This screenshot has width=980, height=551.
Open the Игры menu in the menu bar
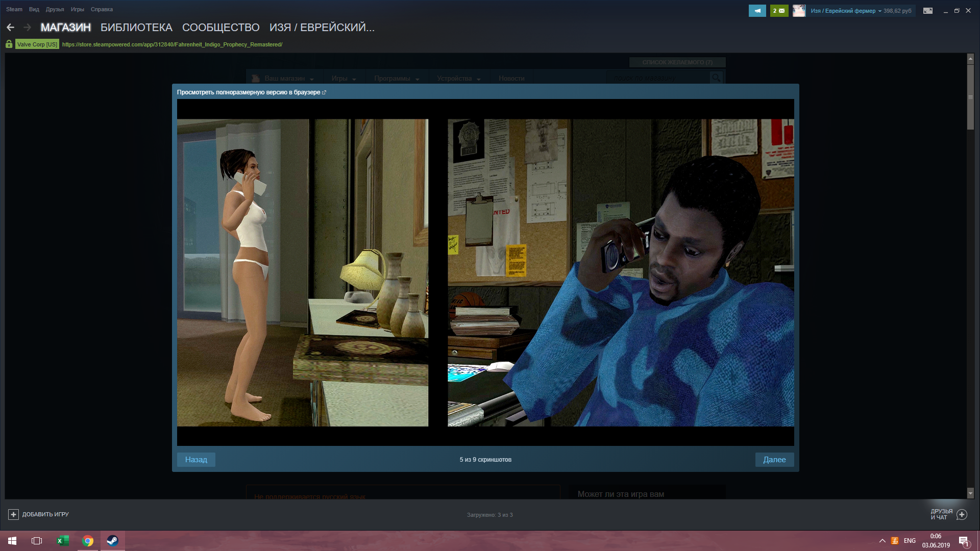click(78, 9)
